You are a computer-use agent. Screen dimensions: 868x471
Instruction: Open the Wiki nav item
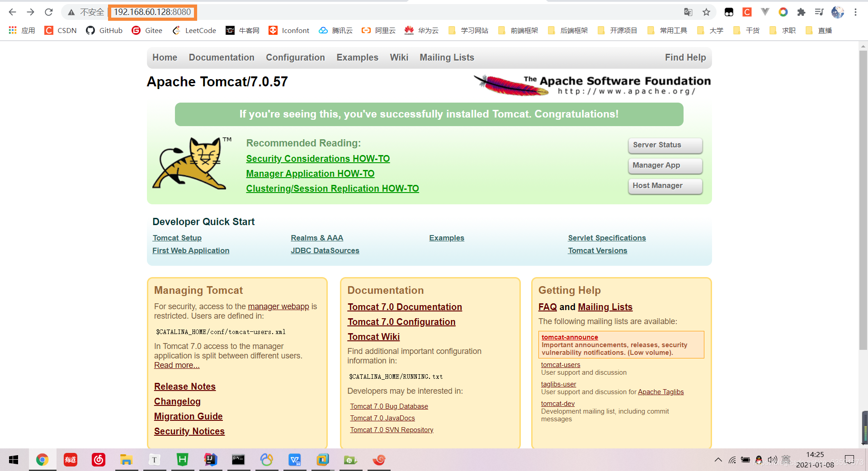coord(399,57)
